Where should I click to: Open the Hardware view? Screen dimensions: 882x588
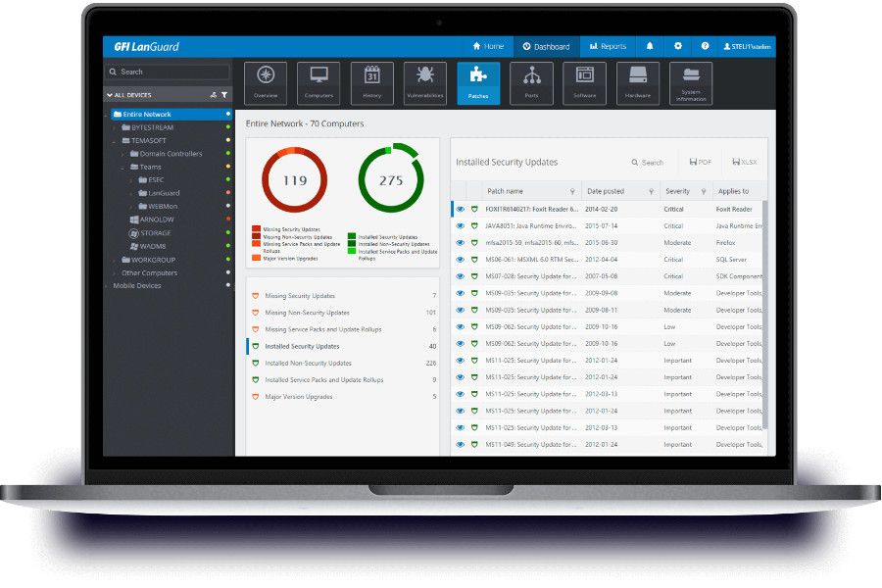point(638,83)
